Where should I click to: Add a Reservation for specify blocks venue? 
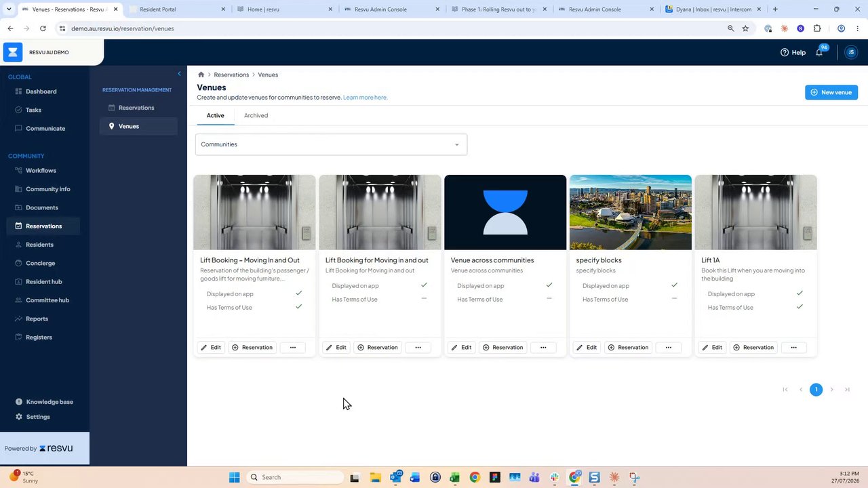click(629, 348)
